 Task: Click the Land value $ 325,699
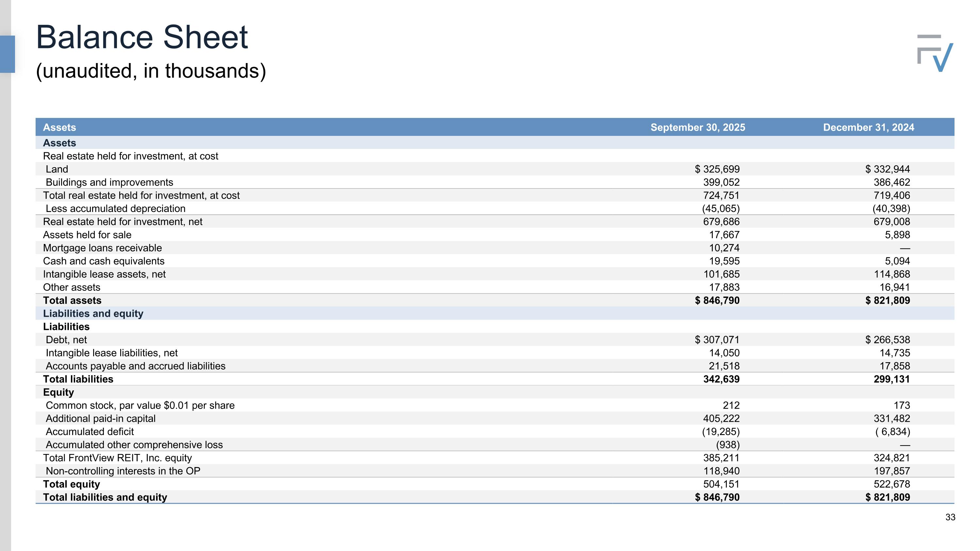point(717,169)
